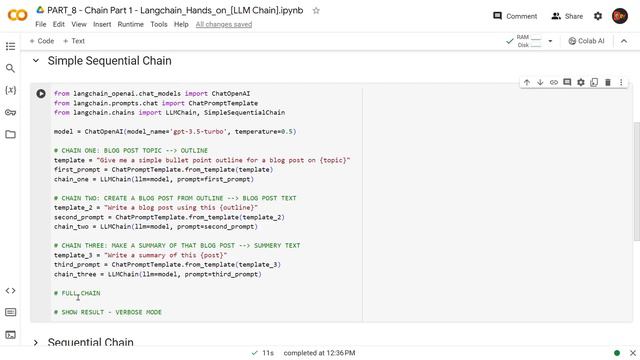Viewport: 640px width, 360px height.
Task: Click the model = ChatOpenAI code line
Action: pyautogui.click(x=175, y=131)
